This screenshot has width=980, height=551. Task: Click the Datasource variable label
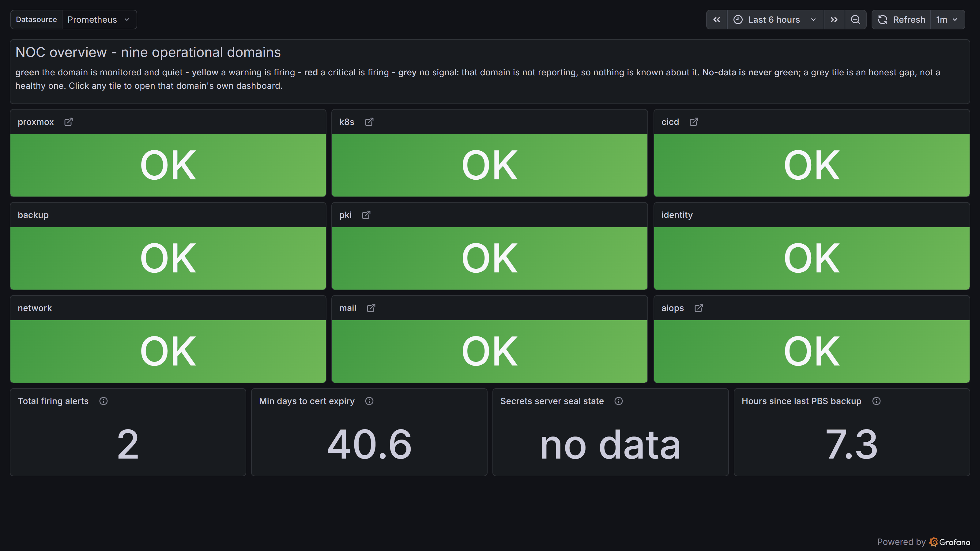36,20
